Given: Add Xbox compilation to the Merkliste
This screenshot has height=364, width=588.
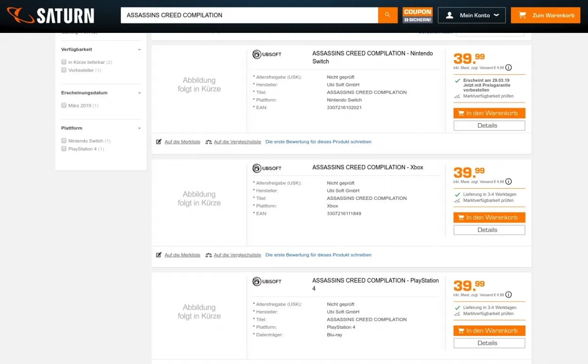Looking at the screenshot, I should coord(182,255).
